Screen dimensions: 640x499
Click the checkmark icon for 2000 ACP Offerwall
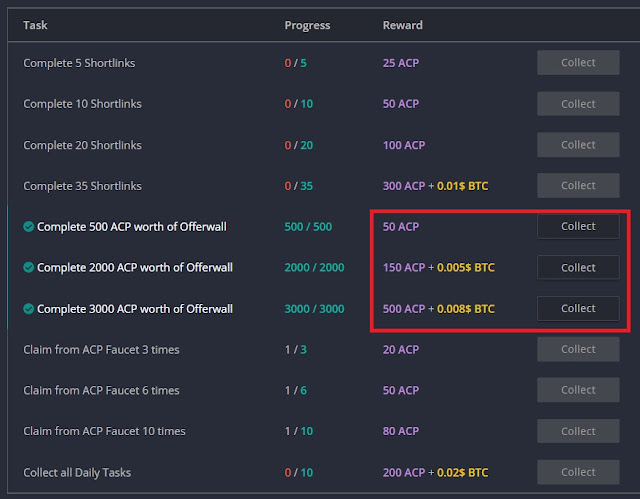(x=29, y=268)
